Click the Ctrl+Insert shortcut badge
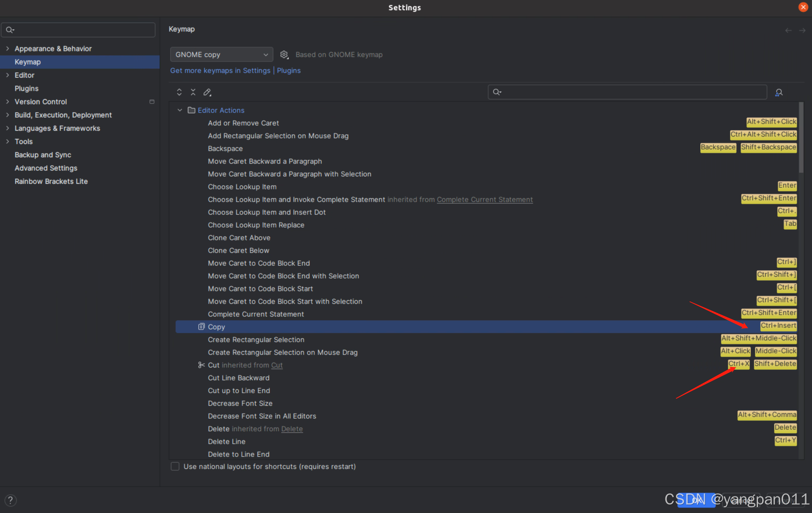 pyautogui.click(x=778, y=326)
